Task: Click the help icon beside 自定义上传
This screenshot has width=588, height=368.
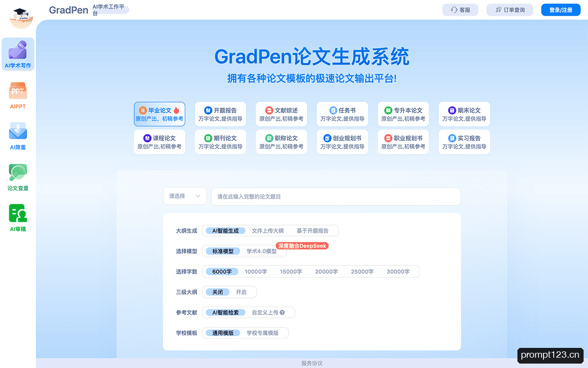Action: [282, 312]
